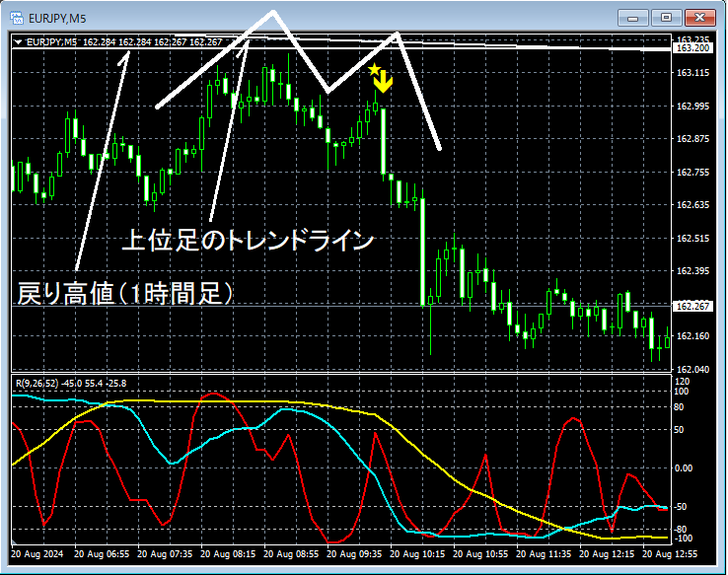Screen dimensions: 728x575
Task: Maximize the EURJPY,M5 chart window
Action: tap(666, 18)
